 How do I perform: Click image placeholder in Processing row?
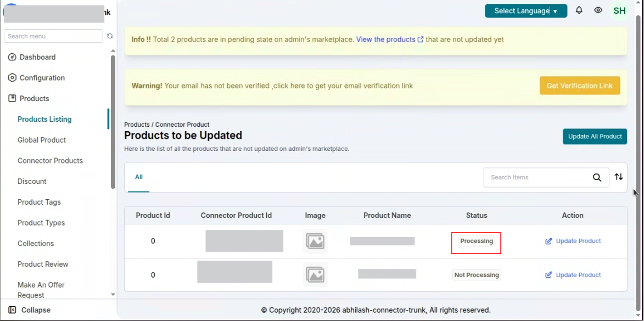(x=315, y=241)
